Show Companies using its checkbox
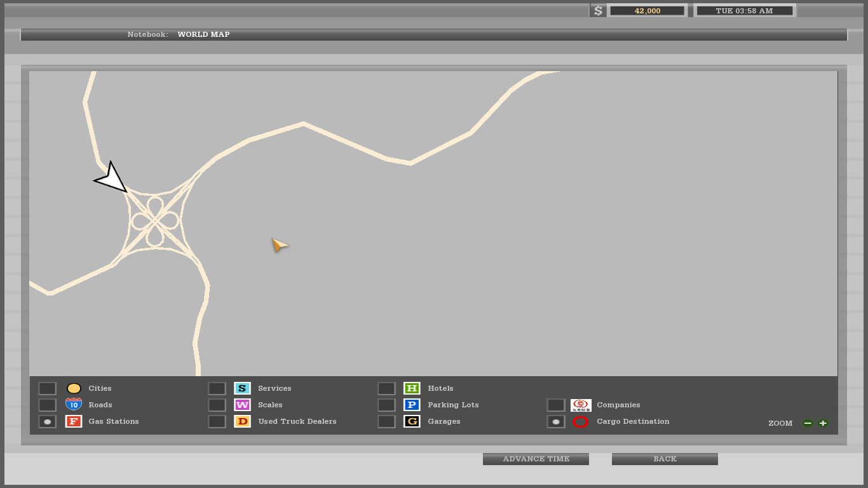The image size is (868, 488). click(x=556, y=405)
